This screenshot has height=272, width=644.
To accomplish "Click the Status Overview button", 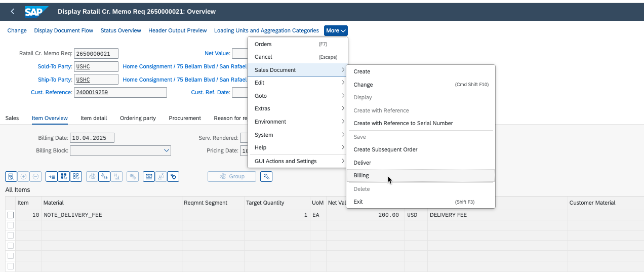I will [121, 30].
